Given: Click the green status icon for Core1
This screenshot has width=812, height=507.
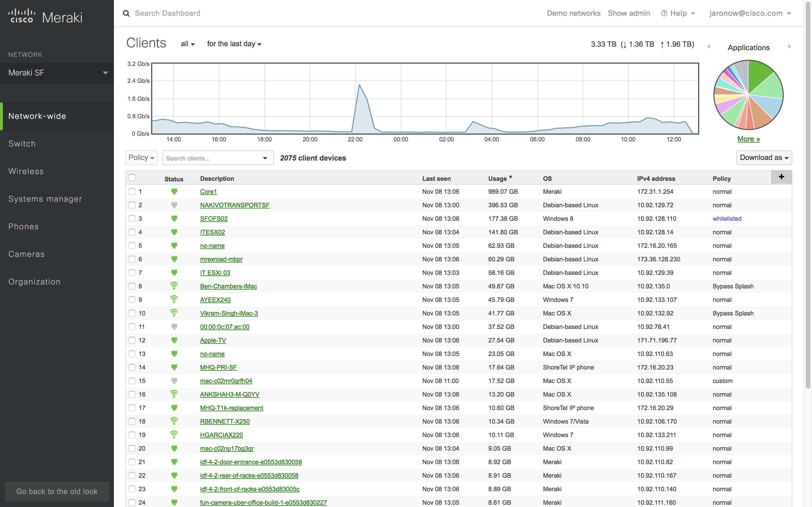Looking at the screenshot, I should [x=174, y=192].
